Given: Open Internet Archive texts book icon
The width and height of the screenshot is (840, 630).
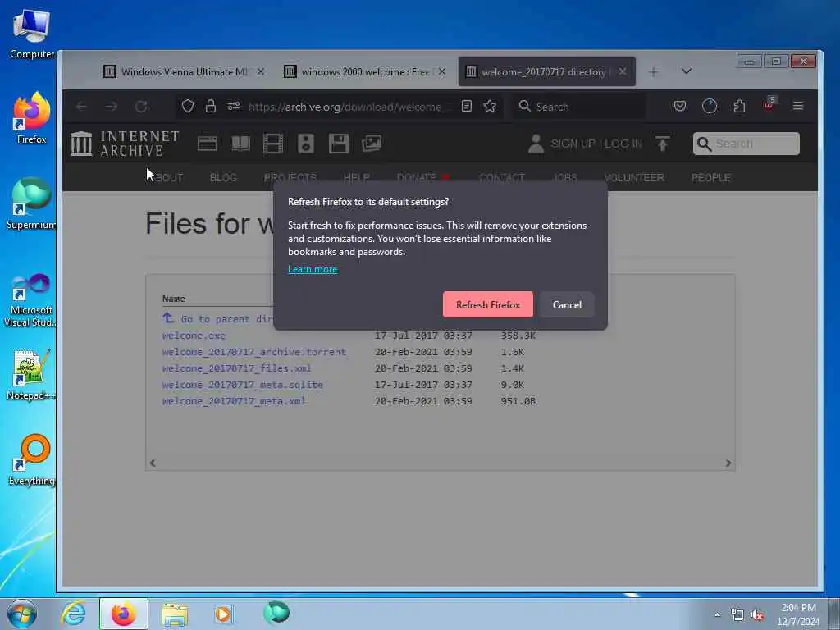Looking at the screenshot, I should point(240,144).
